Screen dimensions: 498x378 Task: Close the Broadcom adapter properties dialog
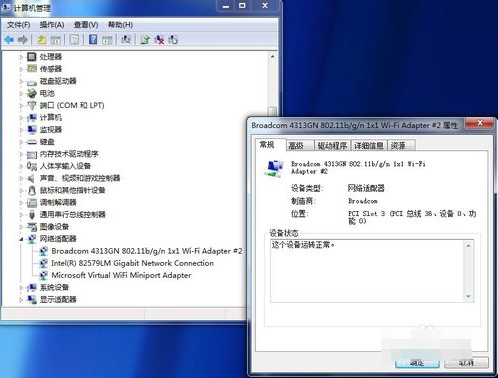tap(479, 123)
